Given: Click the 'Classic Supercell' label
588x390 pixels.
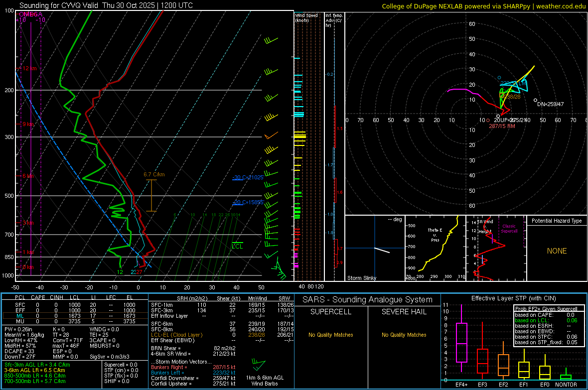Looking at the screenshot, I should (x=509, y=229).
